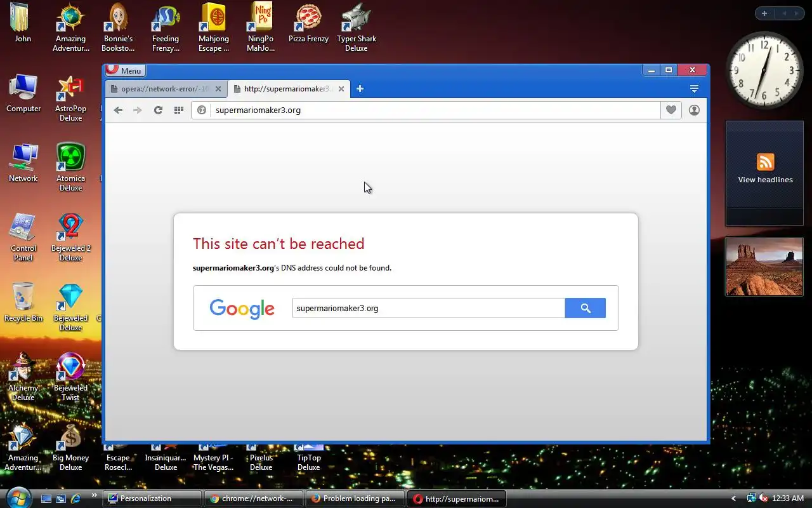
Task: Select the Network desktop icon
Action: click(x=23, y=163)
